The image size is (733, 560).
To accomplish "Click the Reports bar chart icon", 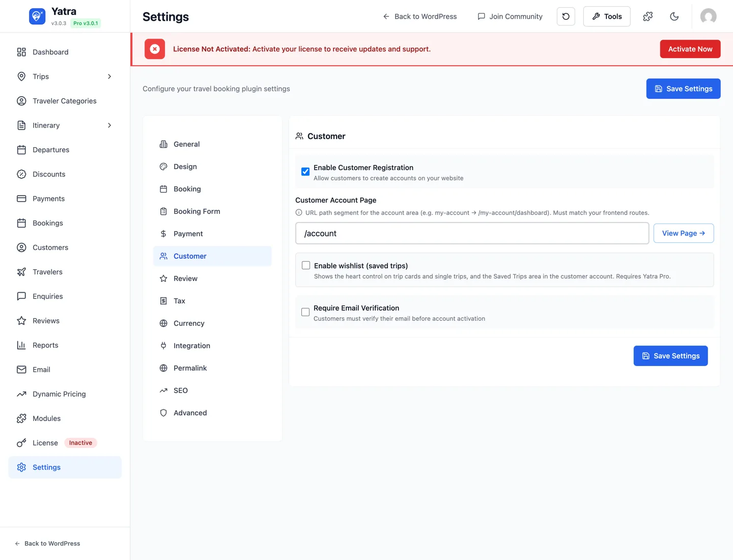I will tap(21, 345).
